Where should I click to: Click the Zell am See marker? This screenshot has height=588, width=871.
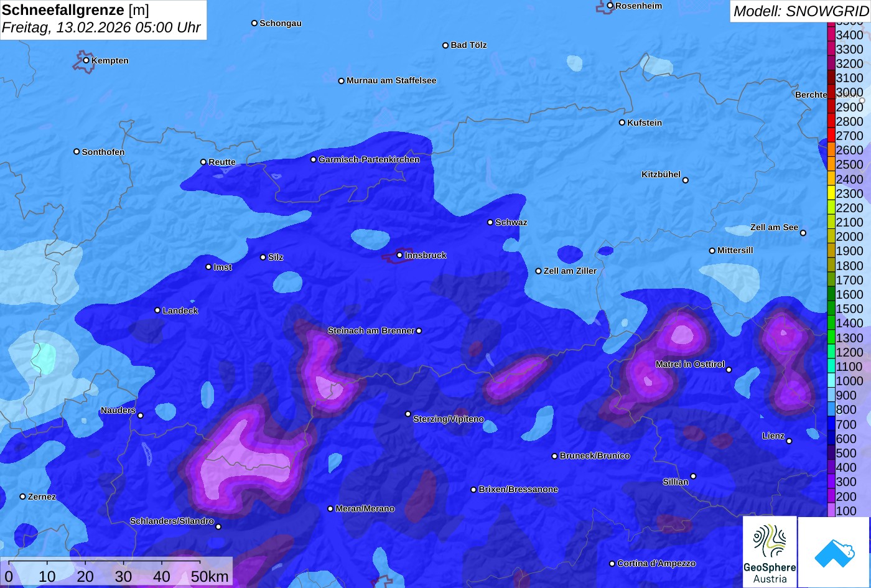(803, 233)
